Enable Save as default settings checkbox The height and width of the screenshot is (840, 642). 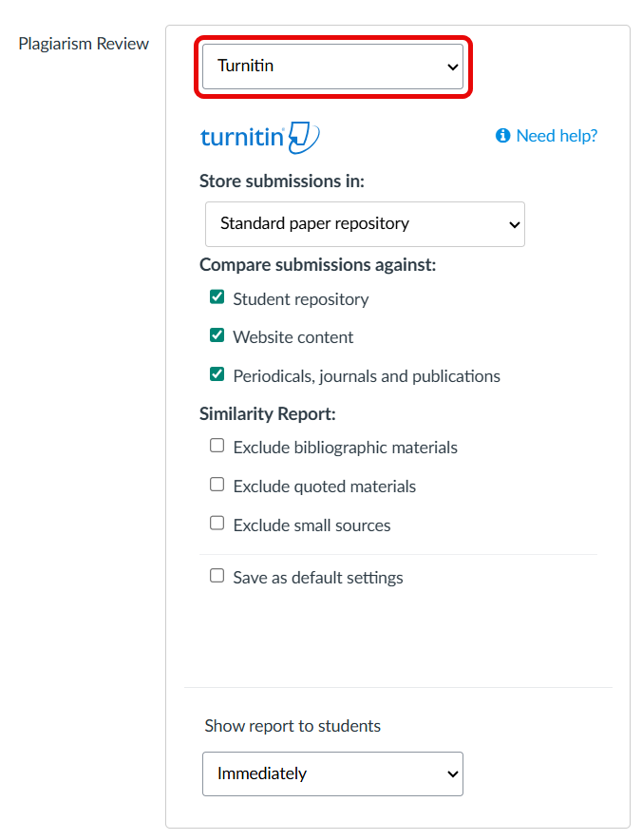217,576
